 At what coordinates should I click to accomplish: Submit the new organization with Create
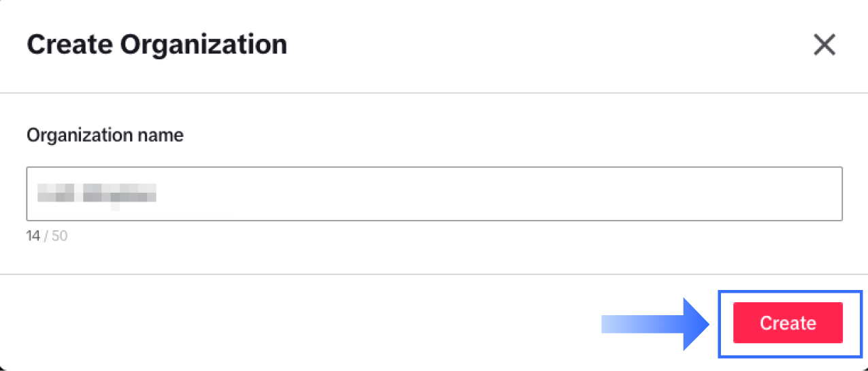tap(788, 323)
